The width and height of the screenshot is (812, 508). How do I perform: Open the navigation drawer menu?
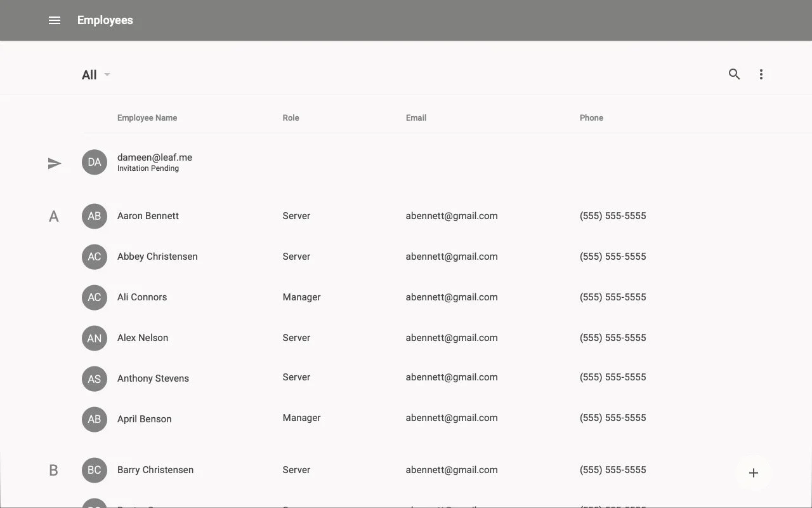point(55,20)
